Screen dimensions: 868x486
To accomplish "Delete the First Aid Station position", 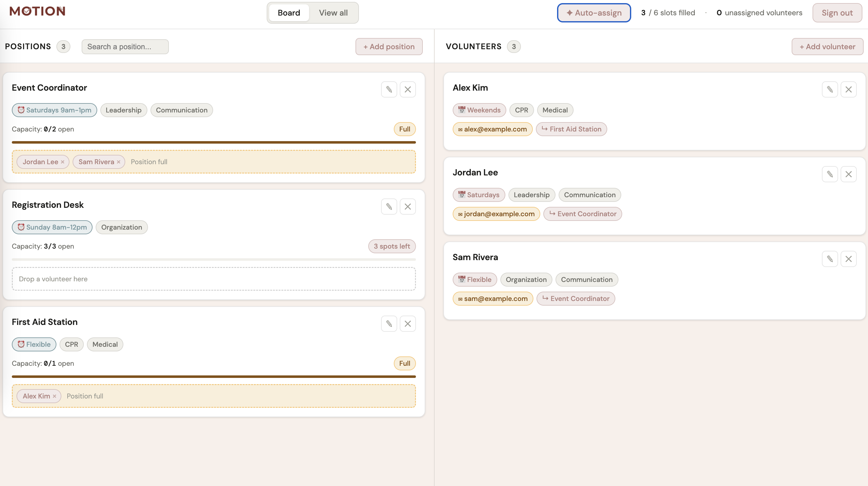I will 408,324.
